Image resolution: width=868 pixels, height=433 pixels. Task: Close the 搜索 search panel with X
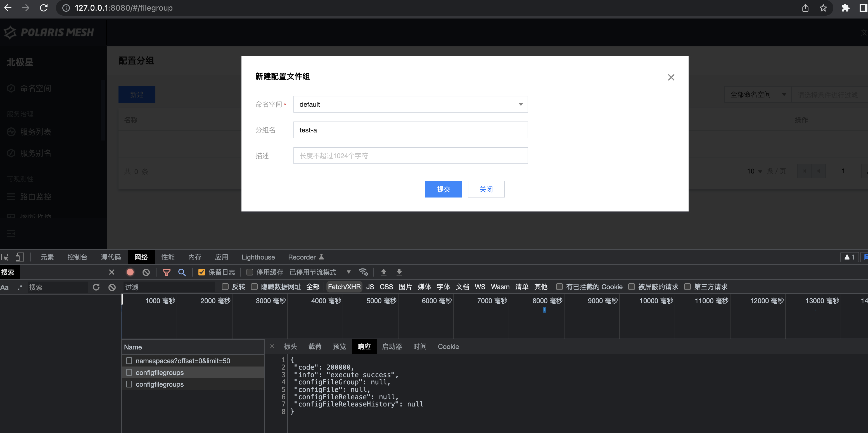click(x=112, y=272)
